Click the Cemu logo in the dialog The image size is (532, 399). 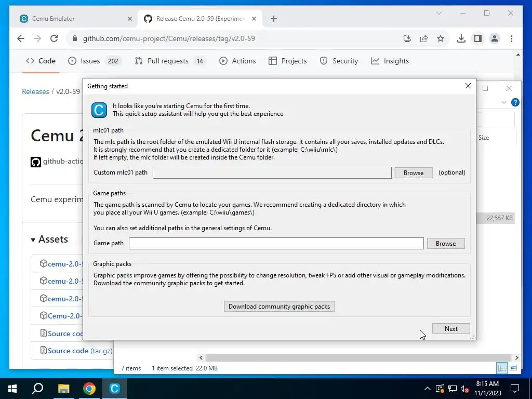pos(99,110)
